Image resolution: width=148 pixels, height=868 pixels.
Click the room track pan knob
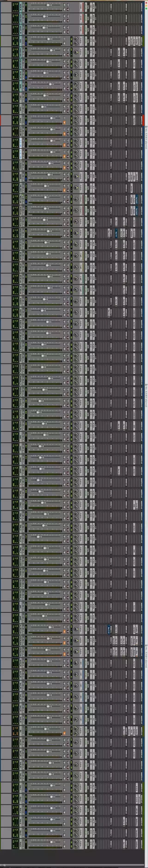pos(76,106)
